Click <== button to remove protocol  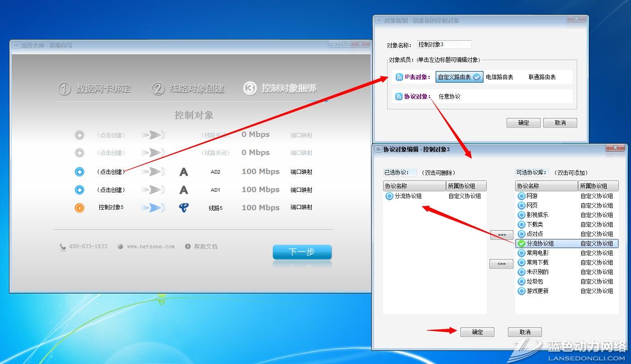coord(501,264)
